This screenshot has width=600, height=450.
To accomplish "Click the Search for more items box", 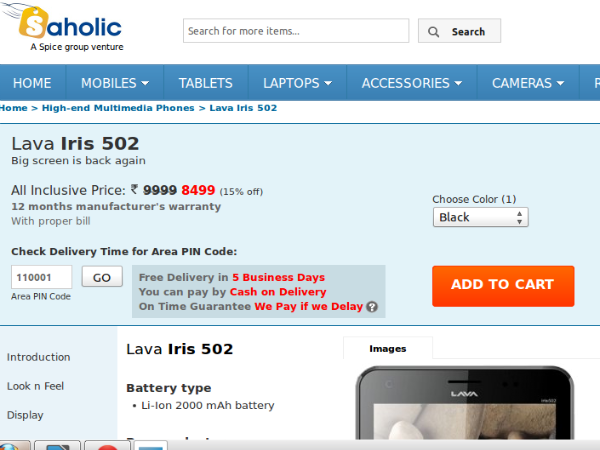I will pyautogui.click(x=296, y=31).
